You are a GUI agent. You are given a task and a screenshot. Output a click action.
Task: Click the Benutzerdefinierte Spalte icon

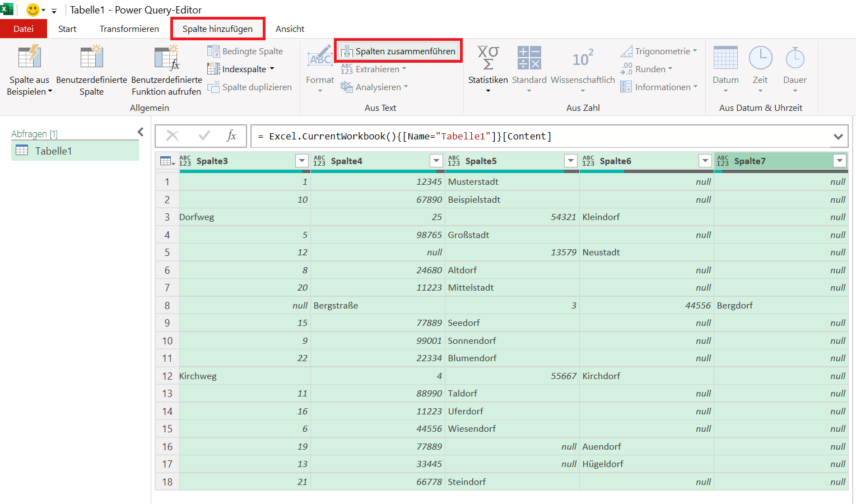point(91,57)
